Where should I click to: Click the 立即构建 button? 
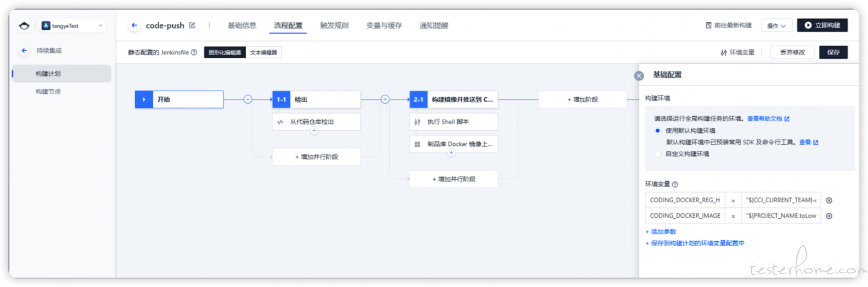[x=822, y=25]
